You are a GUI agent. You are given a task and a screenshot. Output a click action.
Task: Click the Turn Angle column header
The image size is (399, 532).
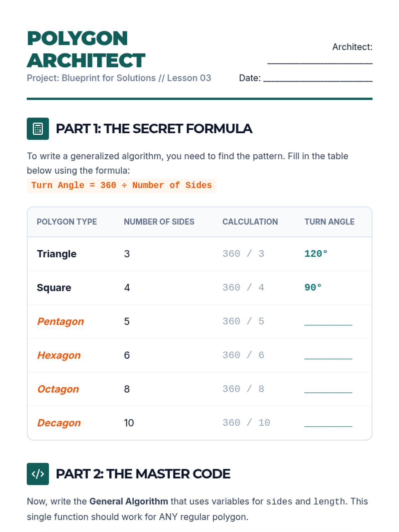point(330,222)
